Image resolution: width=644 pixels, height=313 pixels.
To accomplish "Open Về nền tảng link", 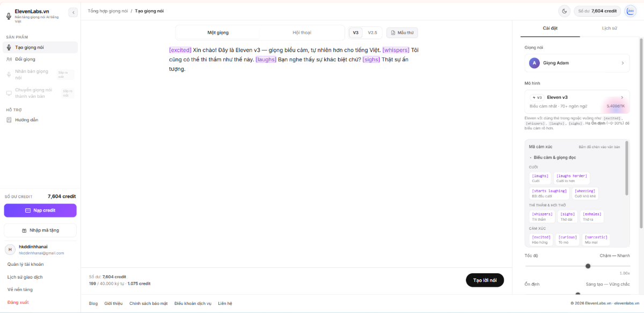I will (x=20, y=289).
